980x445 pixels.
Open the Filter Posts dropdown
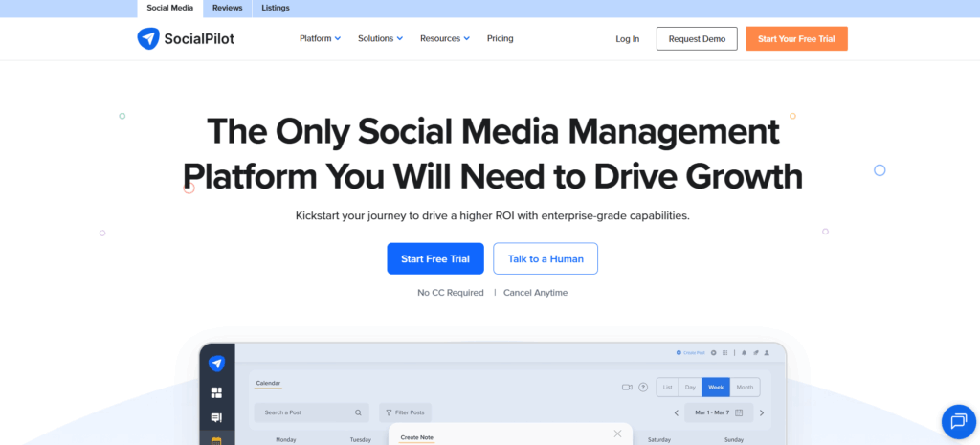click(x=405, y=412)
